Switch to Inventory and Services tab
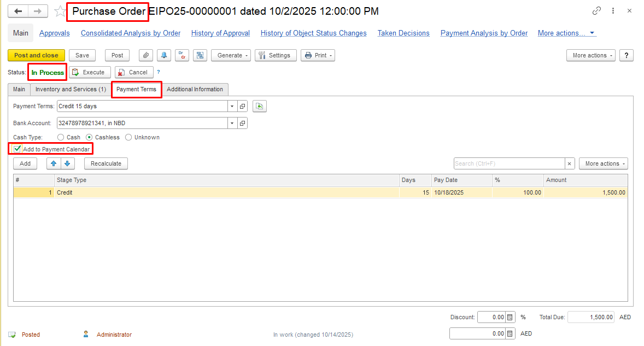Screen dimensions: 644x346 [x=71, y=89]
